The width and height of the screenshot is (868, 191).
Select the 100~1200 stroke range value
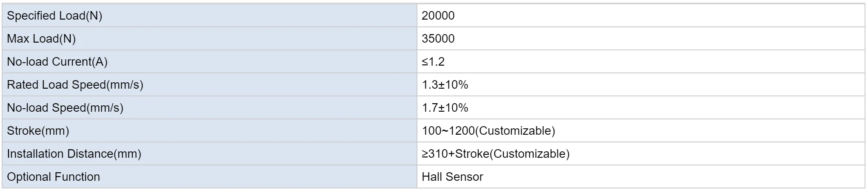click(448, 131)
